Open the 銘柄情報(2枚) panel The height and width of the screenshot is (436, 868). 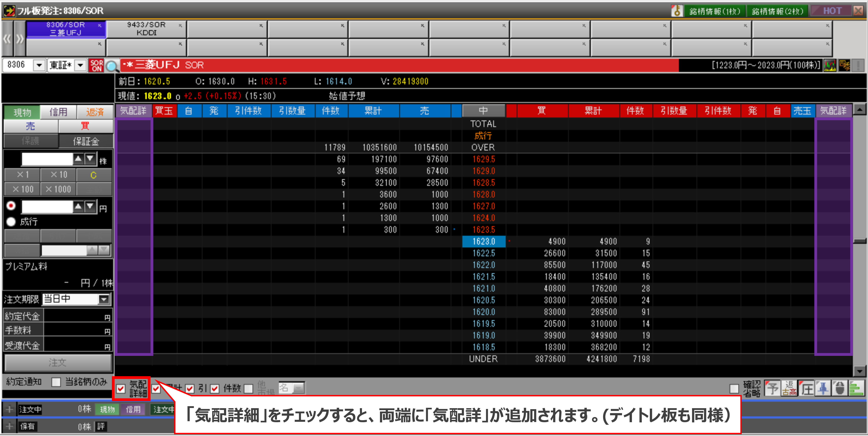tap(777, 11)
